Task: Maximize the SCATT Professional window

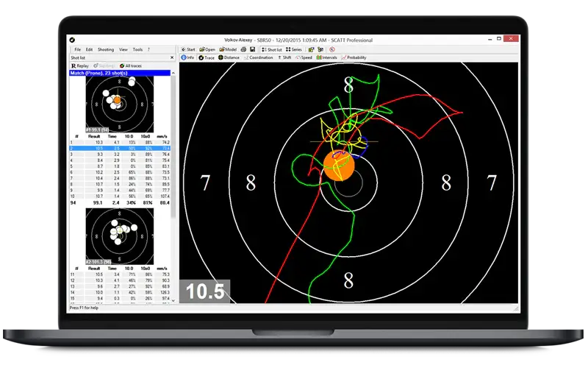Action: 499,39
